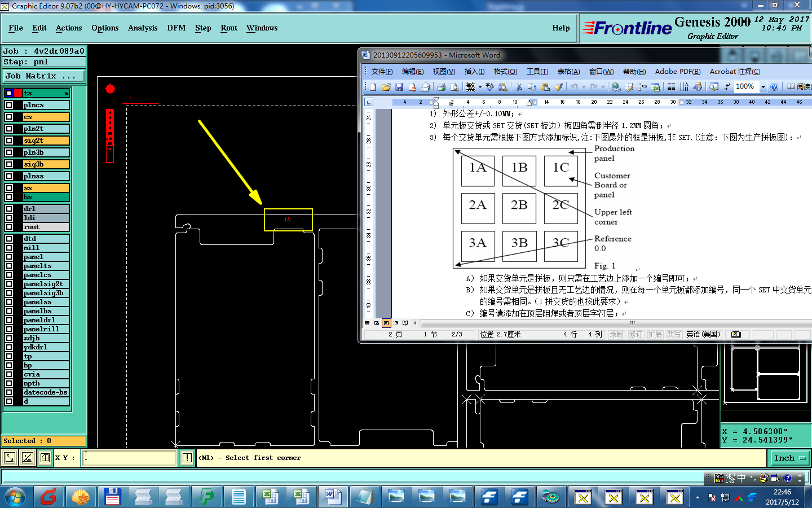The width and height of the screenshot is (812, 508).
Task: Toggle visibility checkbox for layer mill
Action: [9, 248]
